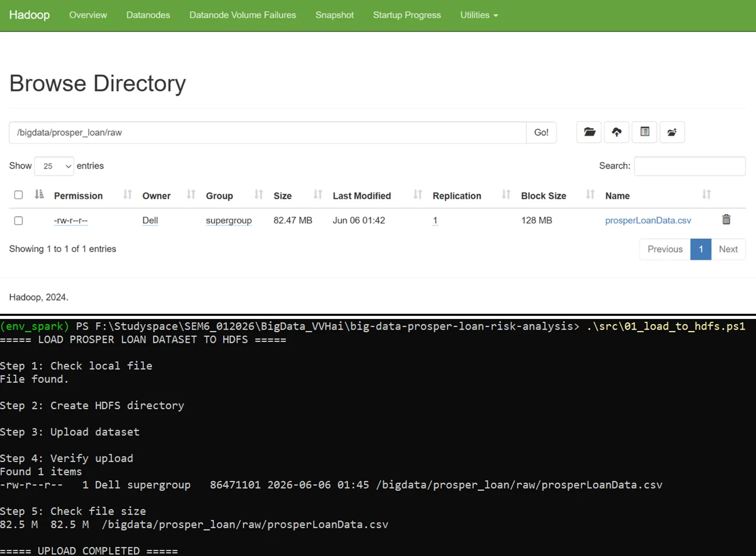Expand the Utilities dropdown menu
This screenshot has width=756, height=556.
tap(479, 15)
